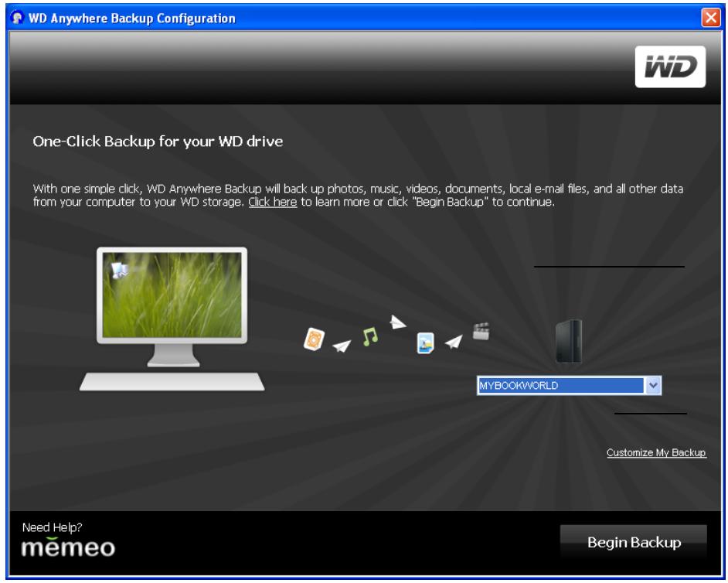Click the blue photo file icon
Viewport: 728px width, 583px height.
425,343
